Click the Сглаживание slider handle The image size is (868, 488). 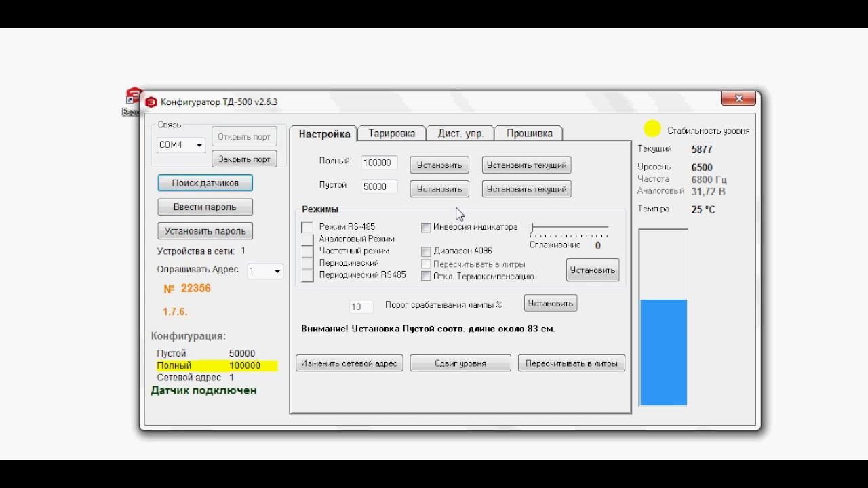point(532,228)
